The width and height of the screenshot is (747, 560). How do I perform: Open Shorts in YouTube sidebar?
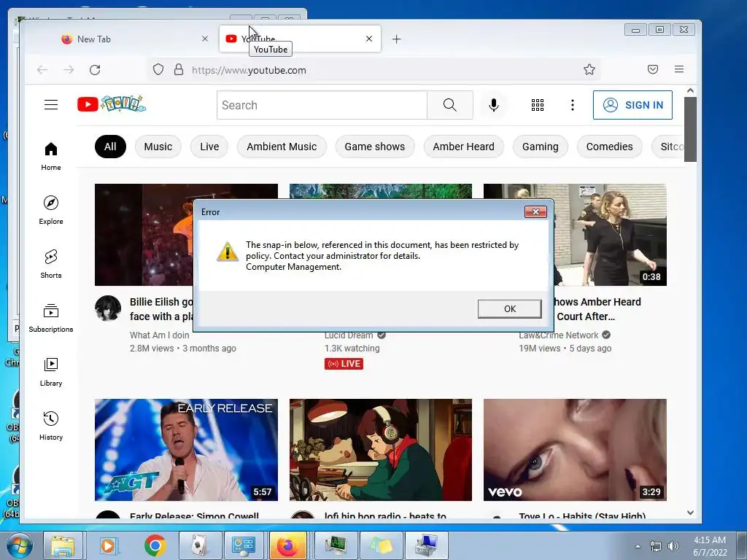[51, 264]
